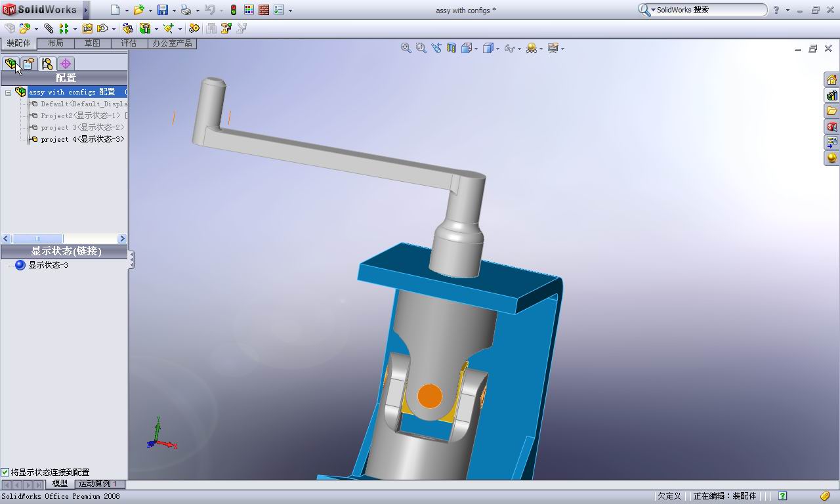
Task: Toggle the Section View icon
Action: click(451, 48)
